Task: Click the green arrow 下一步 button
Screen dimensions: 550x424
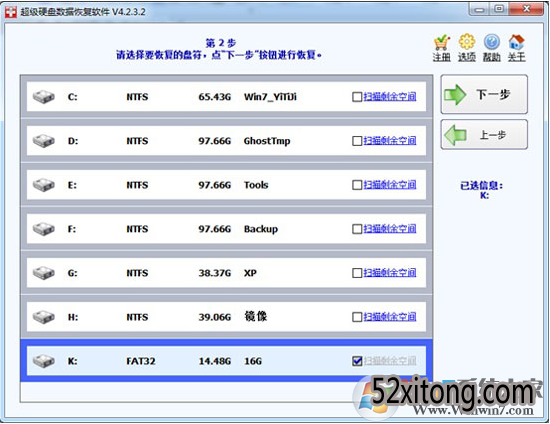Action: pos(484,94)
